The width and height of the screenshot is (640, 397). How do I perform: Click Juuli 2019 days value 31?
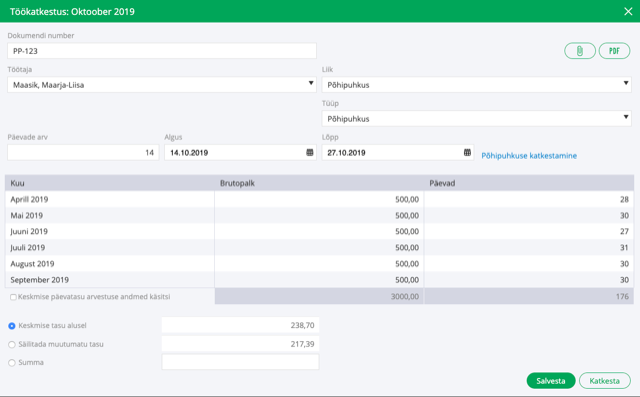624,248
